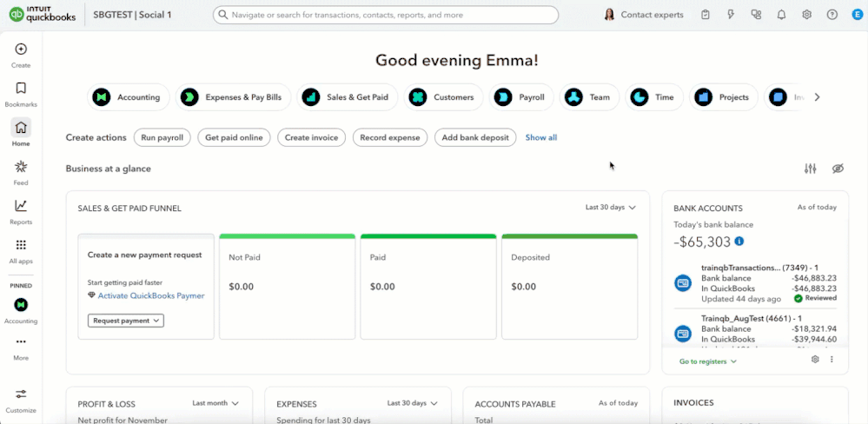This screenshot has width=868, height=424.
Task: Click the INVOICES widget title
Action: click(x=693, y=403)
